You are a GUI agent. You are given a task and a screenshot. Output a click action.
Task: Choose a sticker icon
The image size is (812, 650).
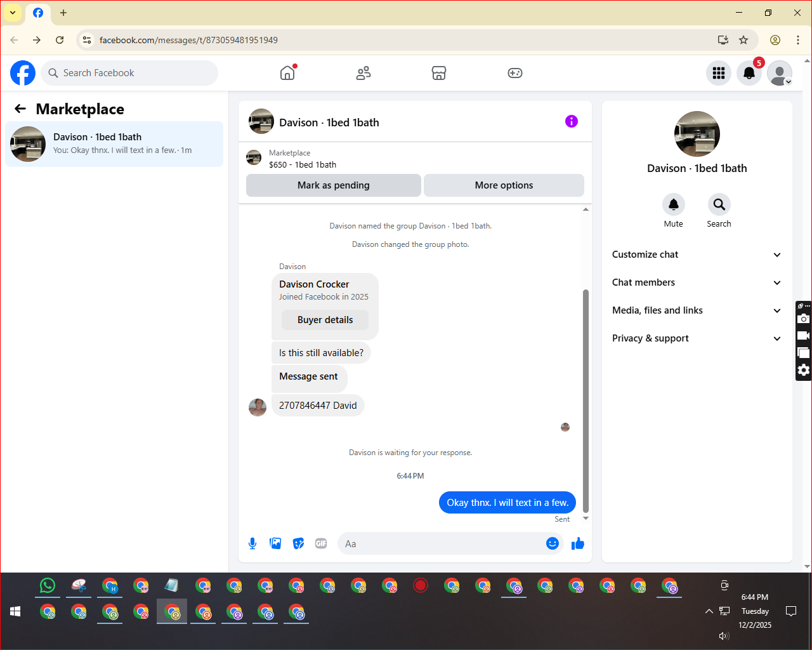coord(298,543)
